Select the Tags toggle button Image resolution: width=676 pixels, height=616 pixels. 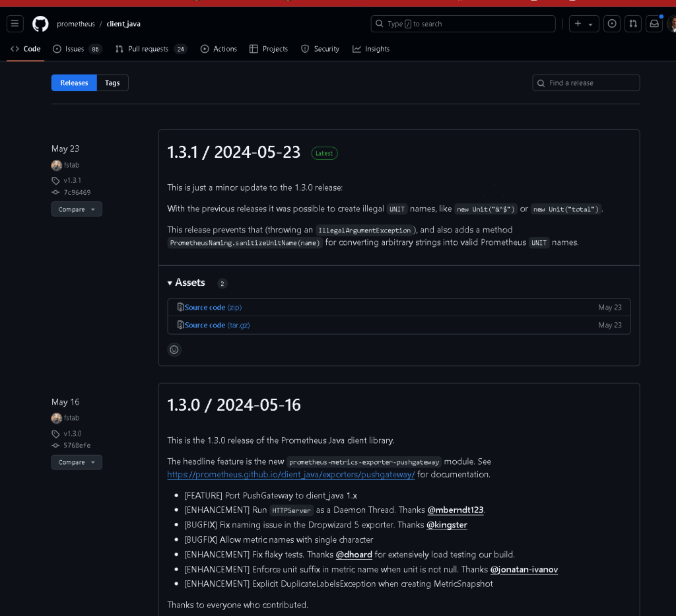tap(112, 83)
